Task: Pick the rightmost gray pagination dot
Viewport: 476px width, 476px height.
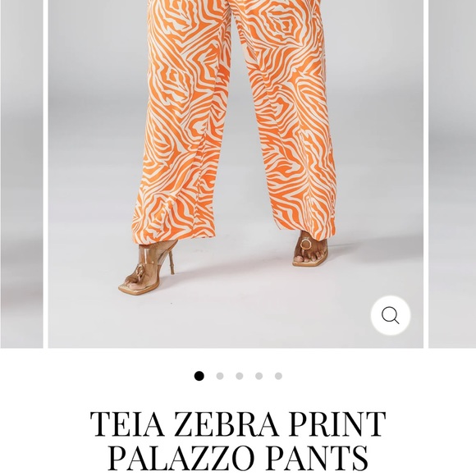Action: click(x=278, y=376)
